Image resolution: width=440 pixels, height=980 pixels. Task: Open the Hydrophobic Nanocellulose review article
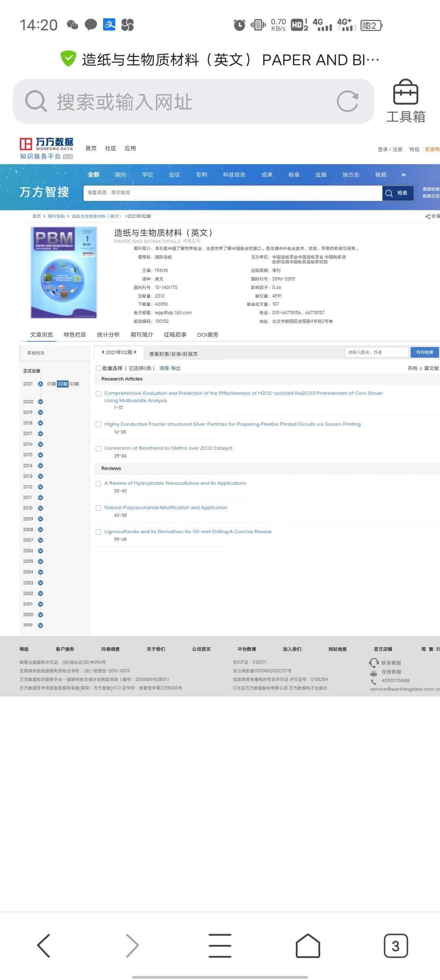coord(175,483)
